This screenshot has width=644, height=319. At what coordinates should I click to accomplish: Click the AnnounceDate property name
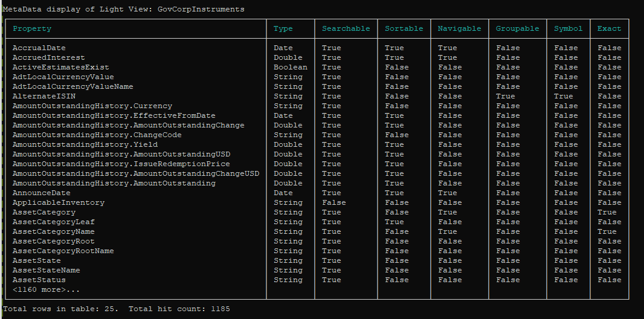click(x=42, y=193)
